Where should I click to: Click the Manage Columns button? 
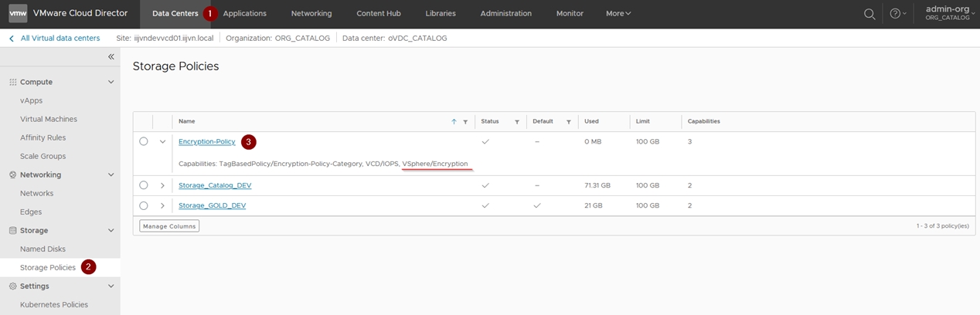coord(169,226)
